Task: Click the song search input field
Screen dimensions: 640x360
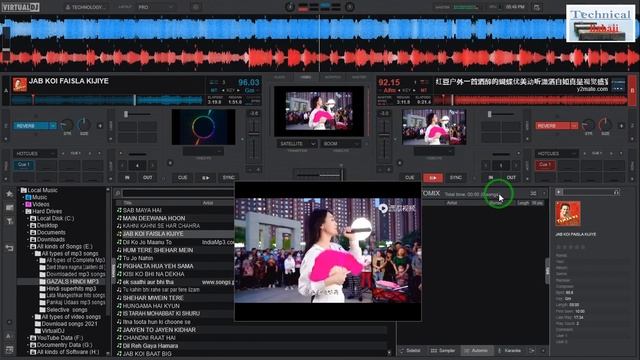Action: pos(178,193)
